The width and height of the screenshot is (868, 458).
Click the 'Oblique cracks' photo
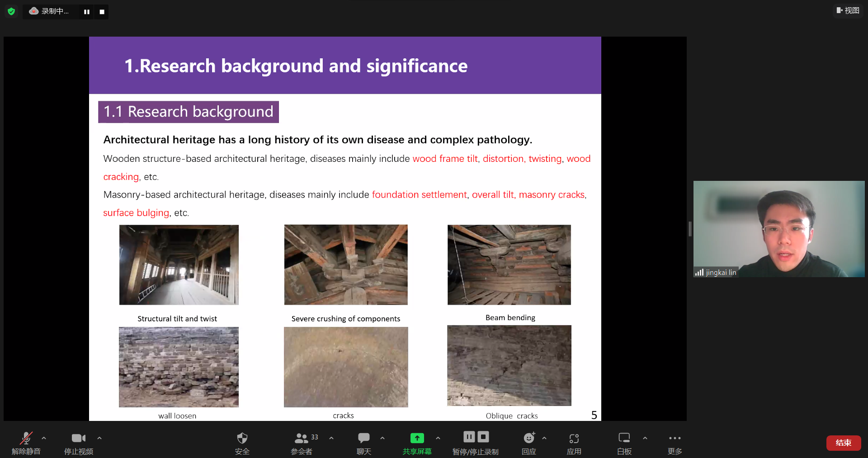point(509,366)
